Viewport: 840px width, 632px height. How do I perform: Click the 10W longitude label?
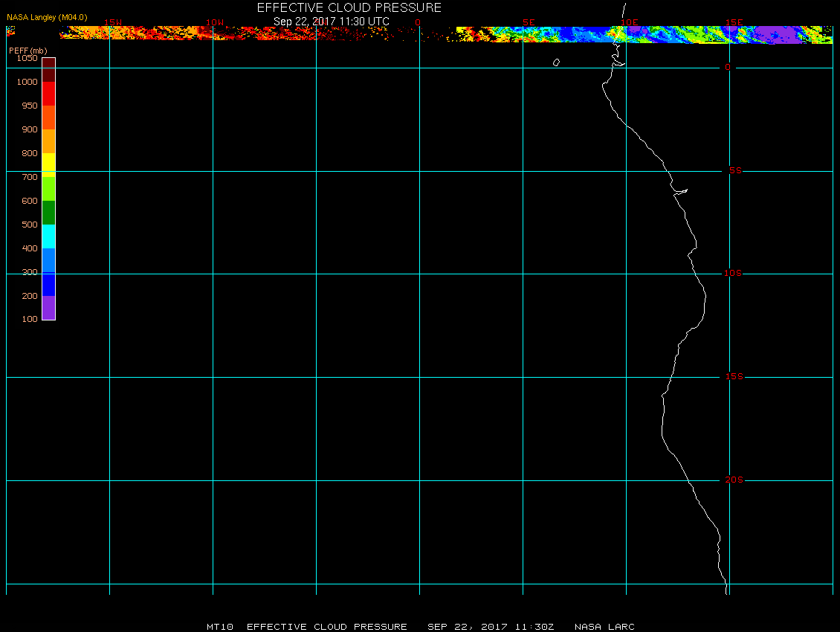tap(214, 22)
